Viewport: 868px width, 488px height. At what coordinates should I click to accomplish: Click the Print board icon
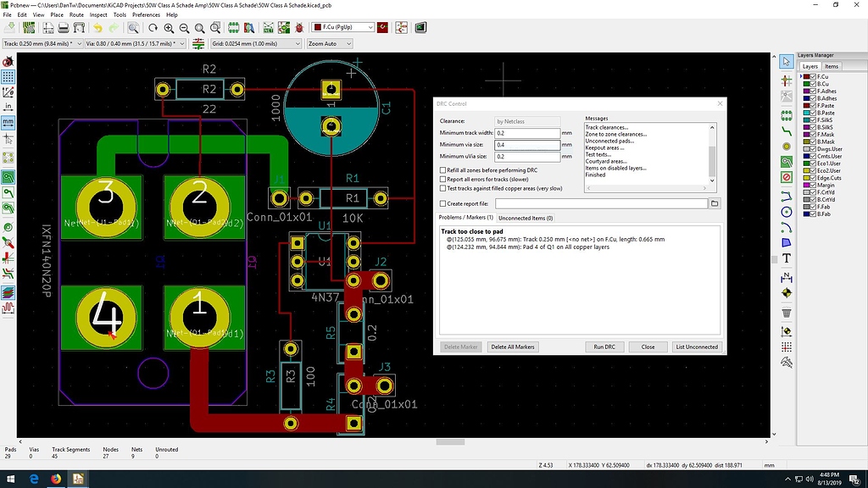(x=64, y=28)
